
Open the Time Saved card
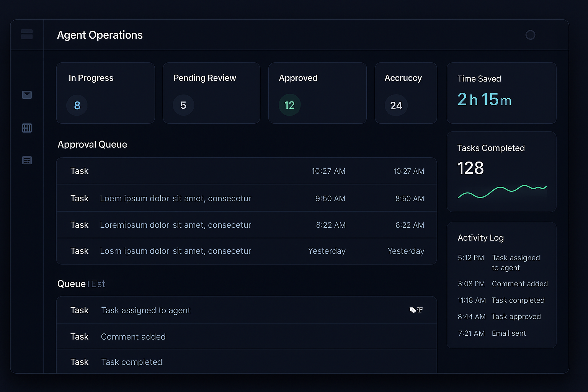click(x=501, y=93)
